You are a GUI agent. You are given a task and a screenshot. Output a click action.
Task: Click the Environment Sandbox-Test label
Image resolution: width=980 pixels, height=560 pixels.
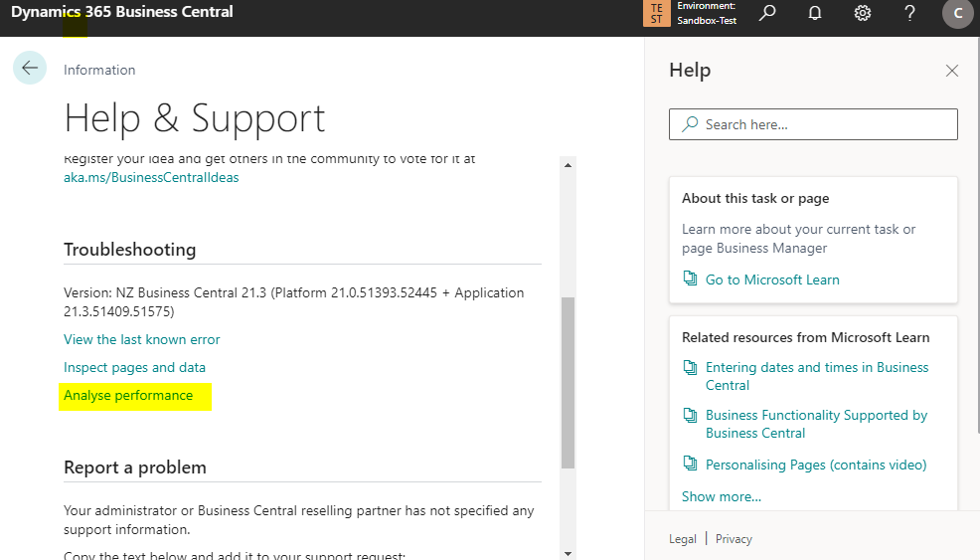[707, 13]
